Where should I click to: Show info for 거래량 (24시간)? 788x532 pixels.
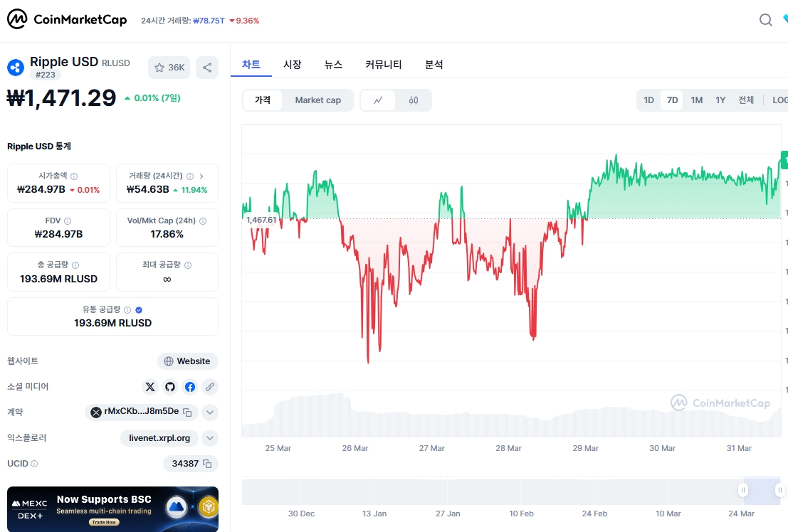tap(190, 176)
